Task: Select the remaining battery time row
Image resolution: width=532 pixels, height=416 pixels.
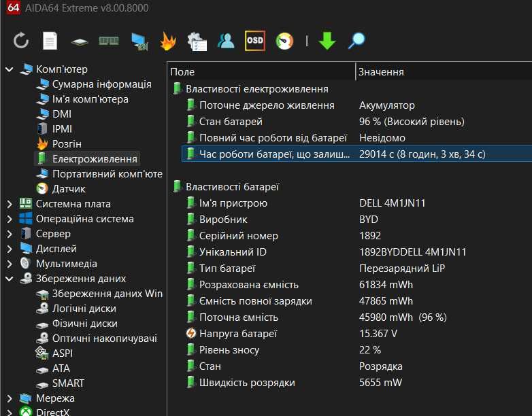Action: 357,154
